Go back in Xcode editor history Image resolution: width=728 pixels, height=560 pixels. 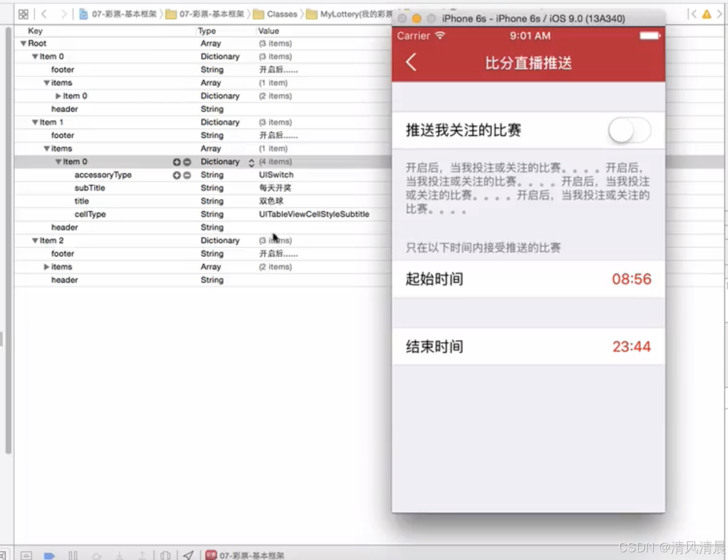[44, 14]
